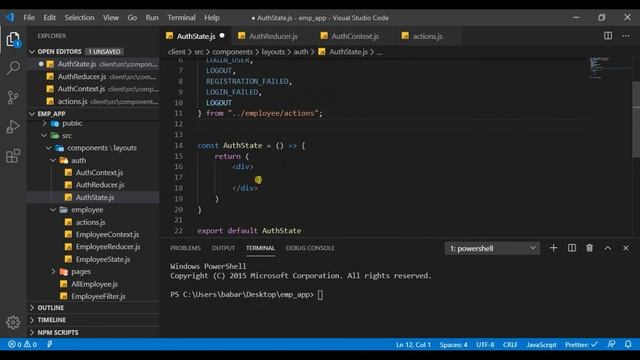Open Extensions view
This screenshot has width=640, height=360.
13,156
